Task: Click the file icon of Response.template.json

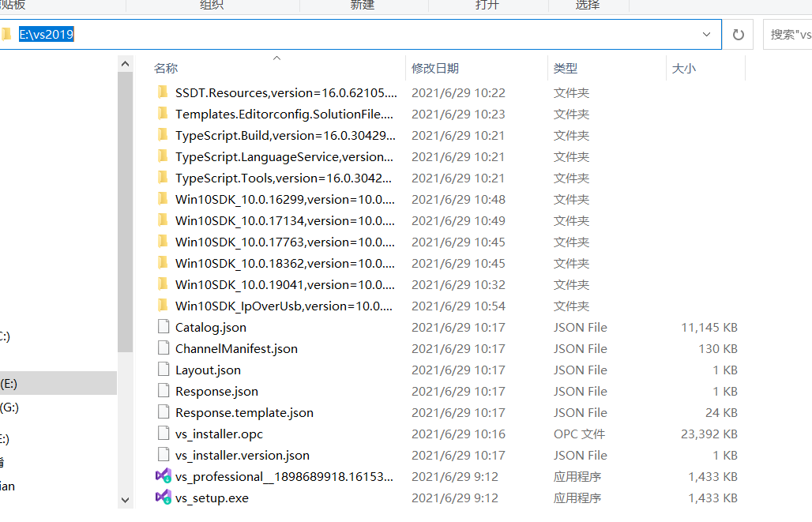Action: [164, 411]
